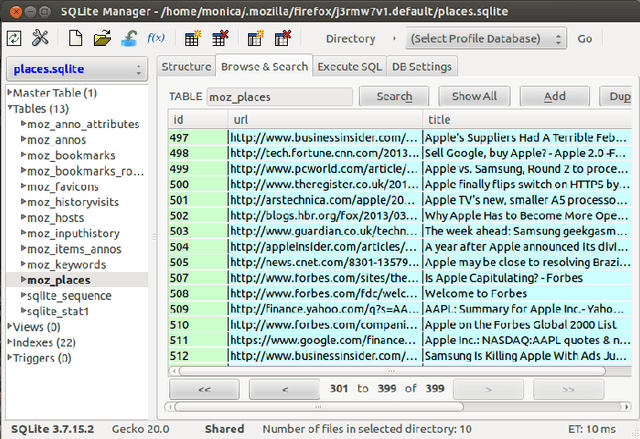Click the 'Shared' status bar text

[x=224, y=429]
